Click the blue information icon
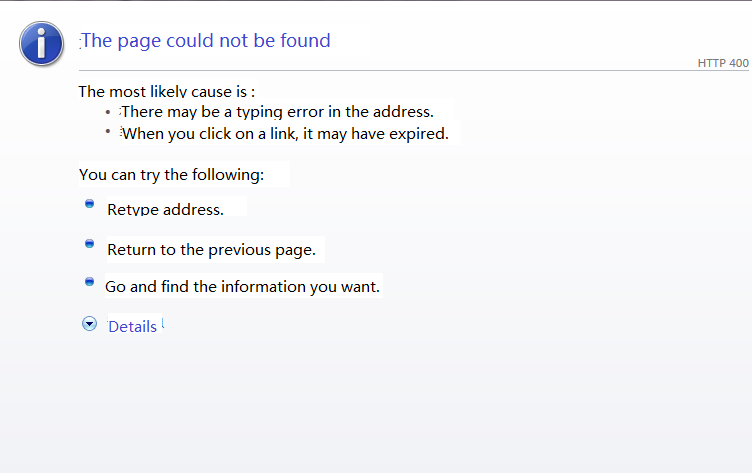Viewport: 752px width, 474px height. [40, 41]
